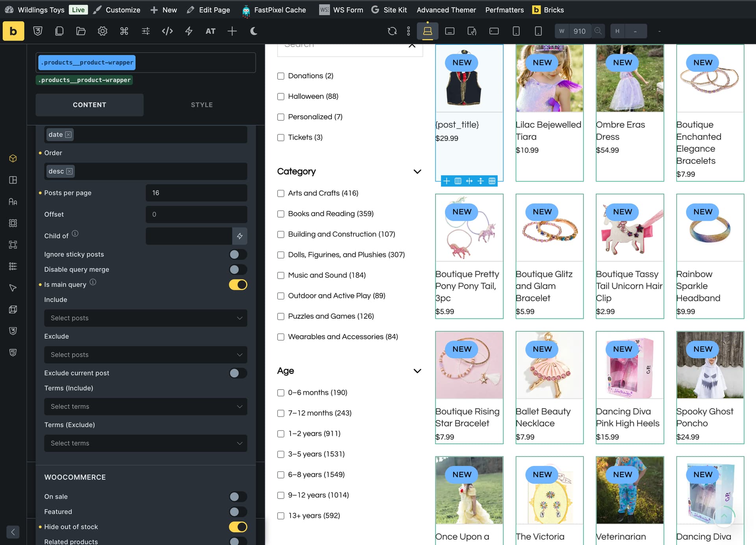The image size is (756, 545).
Task: Open the three-dot breakpoint options
Action: point(408,31)
